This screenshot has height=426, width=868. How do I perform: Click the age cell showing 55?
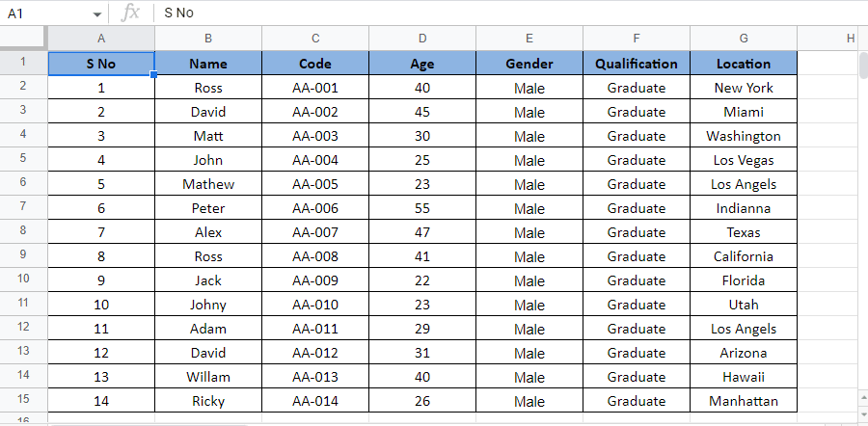(x=422, y=208)
